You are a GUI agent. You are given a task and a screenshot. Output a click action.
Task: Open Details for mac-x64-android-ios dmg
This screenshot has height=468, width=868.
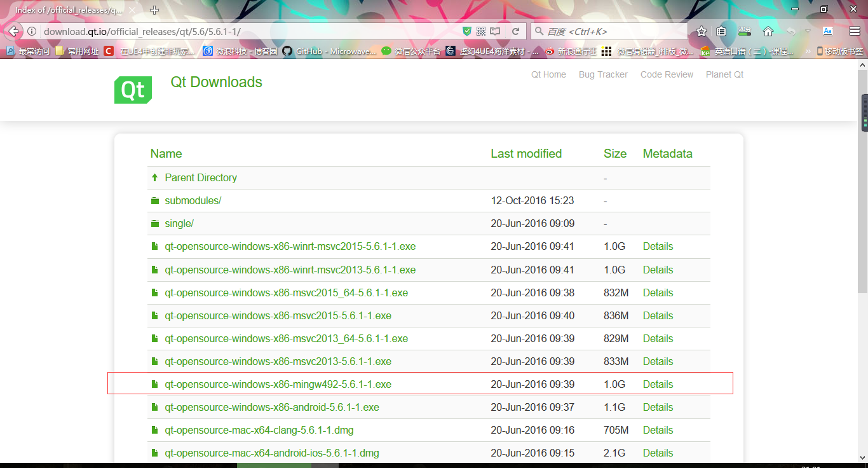click(658, 453)
